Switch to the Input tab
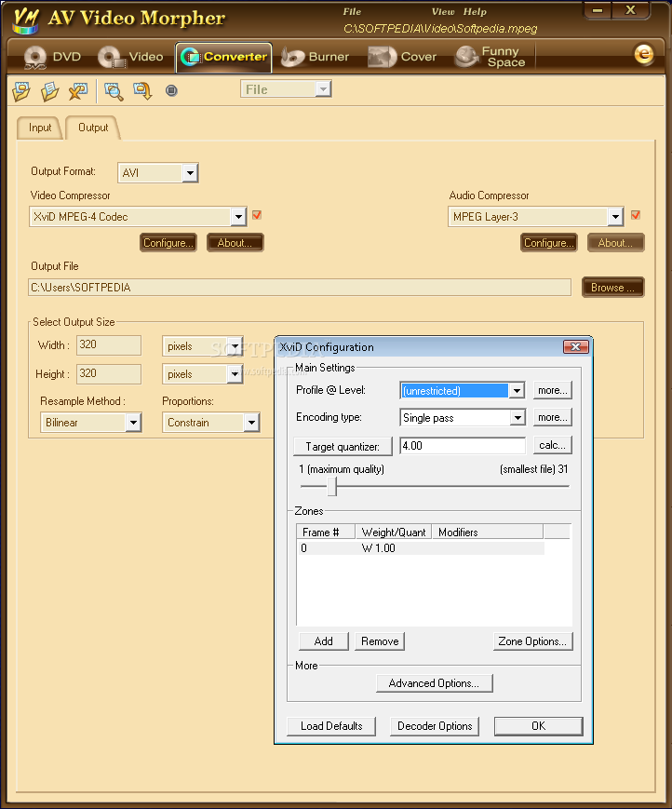Screen dimensions: 672x809 [40, 128]
